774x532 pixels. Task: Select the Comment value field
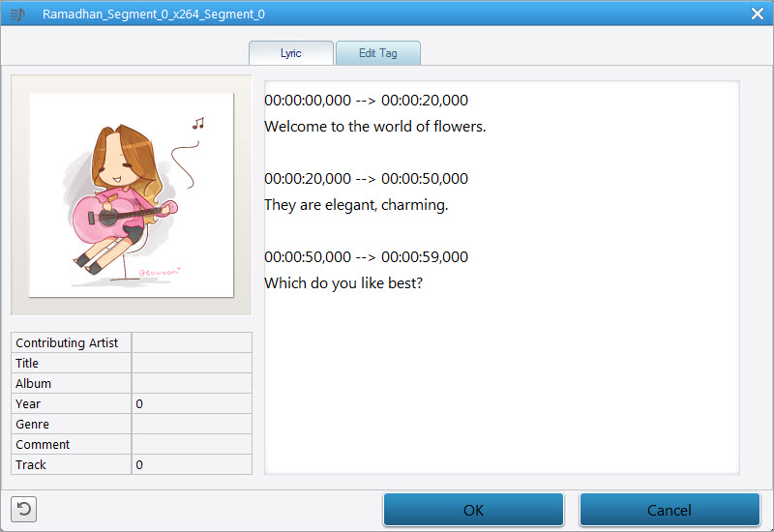coord(191,444)
